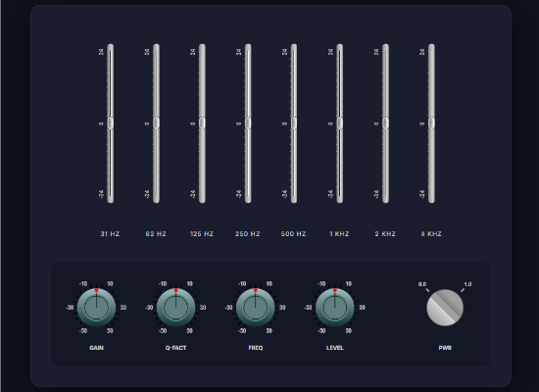Viewport: 539px width, 392px height.
Task: Click the FREQ rotary knob
Action: pyautogui.click(x=256, y=307)
